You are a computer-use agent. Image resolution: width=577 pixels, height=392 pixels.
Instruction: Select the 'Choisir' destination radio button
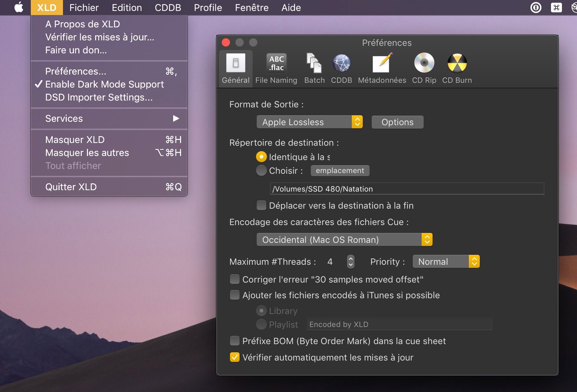point(261,170)
